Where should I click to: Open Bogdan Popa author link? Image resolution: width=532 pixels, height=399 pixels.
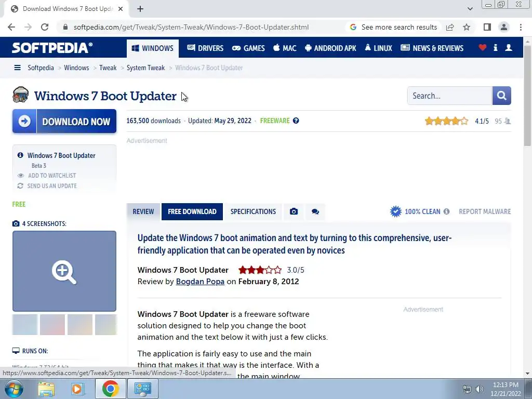(200, 282)
